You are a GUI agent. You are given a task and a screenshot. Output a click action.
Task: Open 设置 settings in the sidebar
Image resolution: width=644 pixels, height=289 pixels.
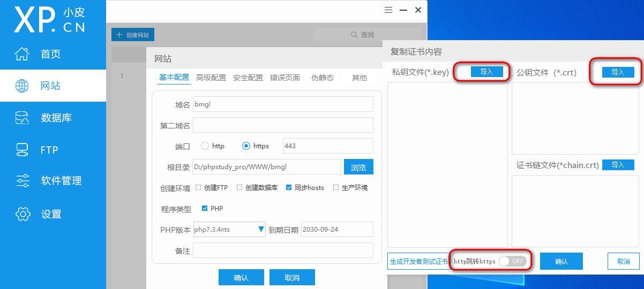(x=53, y=214)
